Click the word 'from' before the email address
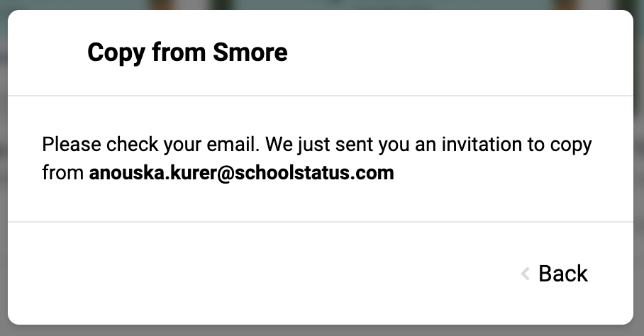 coord(63,173)
